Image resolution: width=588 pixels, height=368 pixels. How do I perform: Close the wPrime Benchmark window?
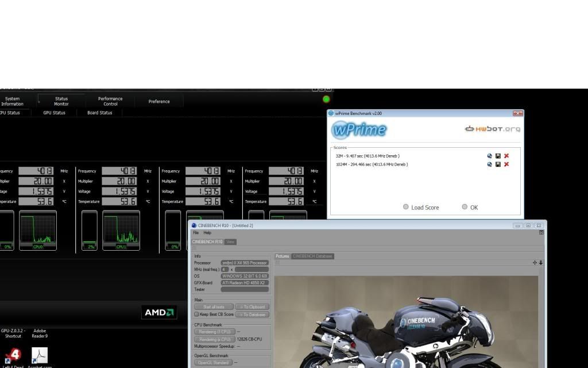click(518, 113)
